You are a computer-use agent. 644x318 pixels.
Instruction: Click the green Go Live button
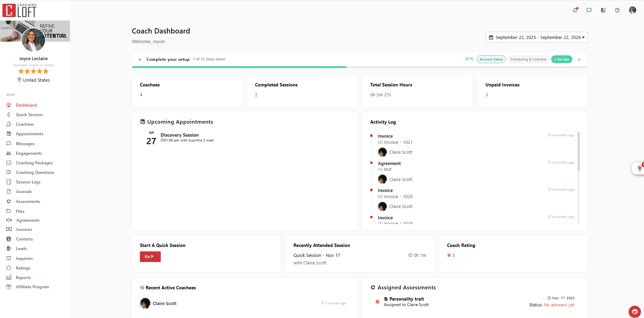tap(562, 59)
